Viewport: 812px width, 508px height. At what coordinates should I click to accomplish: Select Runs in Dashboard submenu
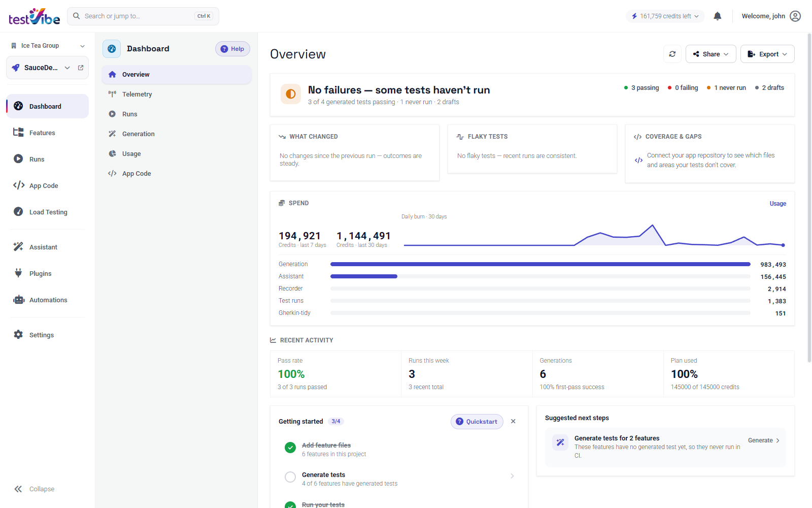coord(177,114)
